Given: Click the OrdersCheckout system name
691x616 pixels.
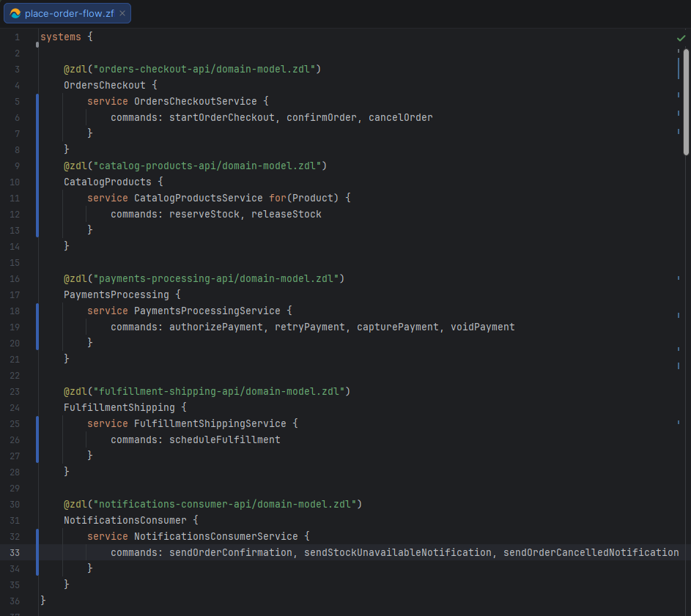Looking at the screenshot, I should click(105, 86).
